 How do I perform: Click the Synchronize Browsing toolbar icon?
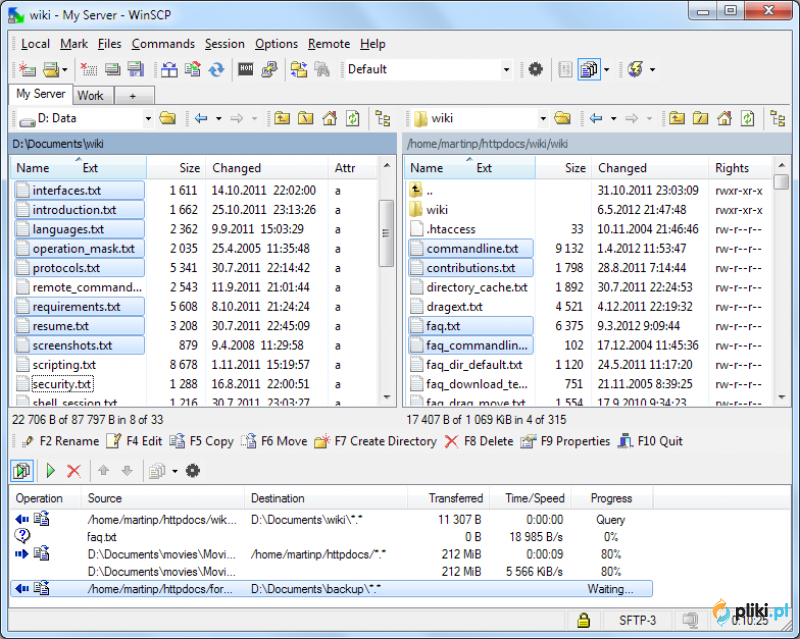pyautogui.click(x=298, y=69)
